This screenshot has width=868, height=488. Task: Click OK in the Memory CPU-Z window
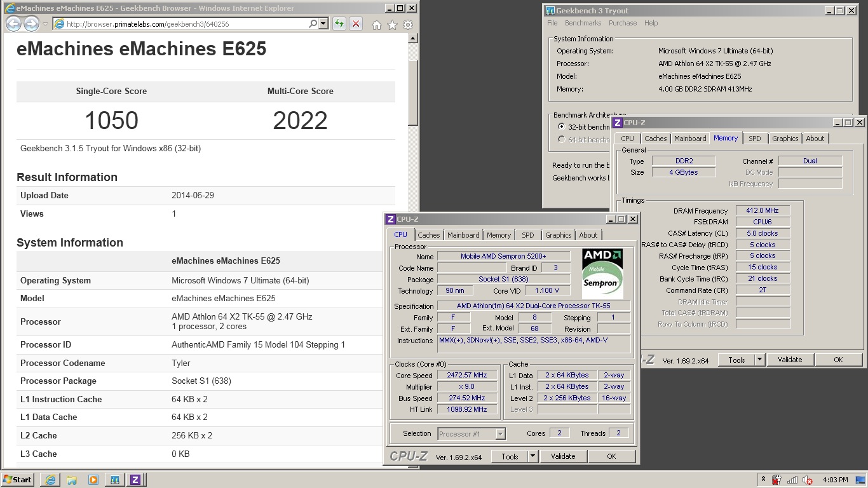[x=838, y=360]
